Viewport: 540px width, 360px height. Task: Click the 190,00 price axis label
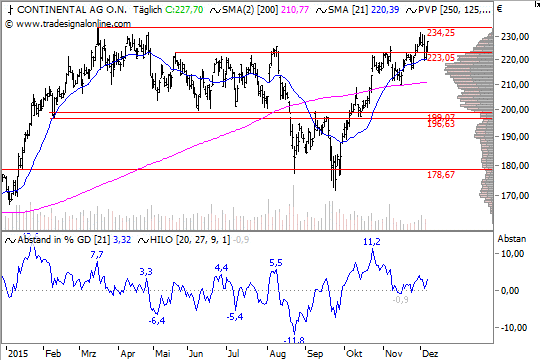[515, 137]
